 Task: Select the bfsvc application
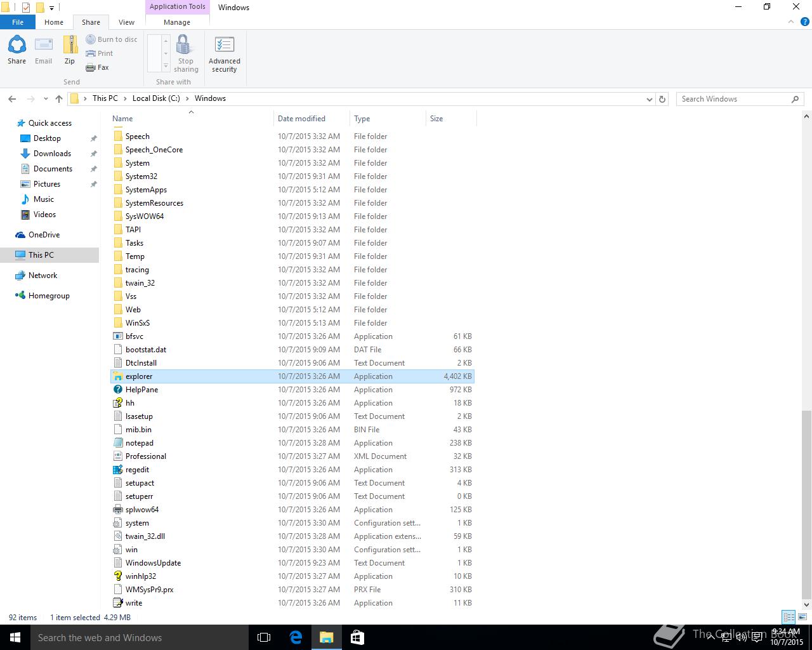pyautogui.click(x=292, y=336)
